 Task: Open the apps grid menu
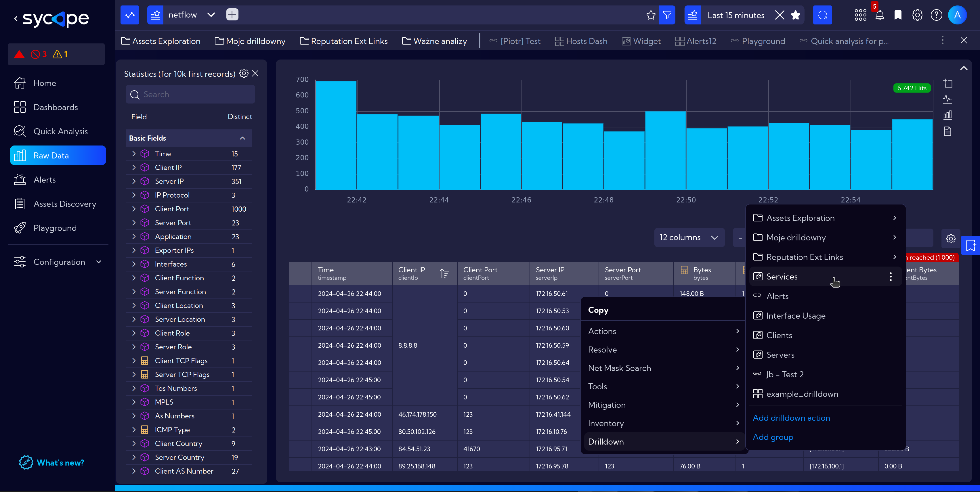860,15
